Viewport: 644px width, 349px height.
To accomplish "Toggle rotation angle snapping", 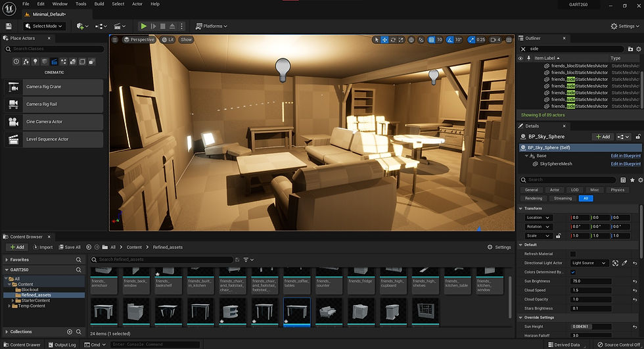I will point(449,40).
